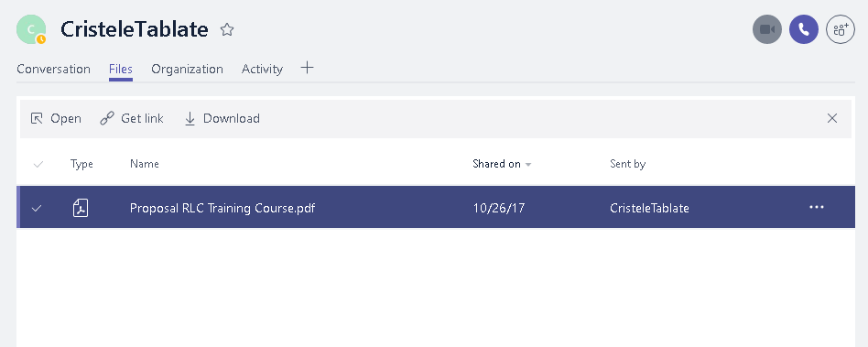
Task: Open more options ellipsis for the PDF
Action: click(817, 207)
